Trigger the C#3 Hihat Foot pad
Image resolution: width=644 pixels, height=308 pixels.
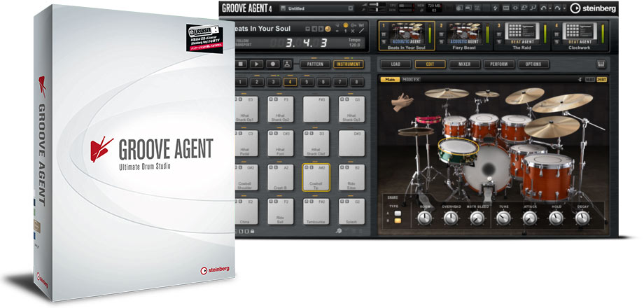point(281,143)
